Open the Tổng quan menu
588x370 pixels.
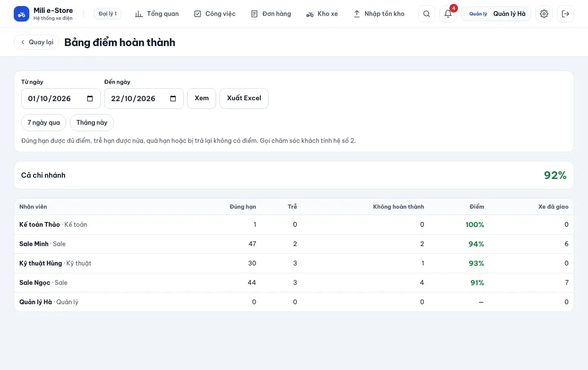pos(157,14)
